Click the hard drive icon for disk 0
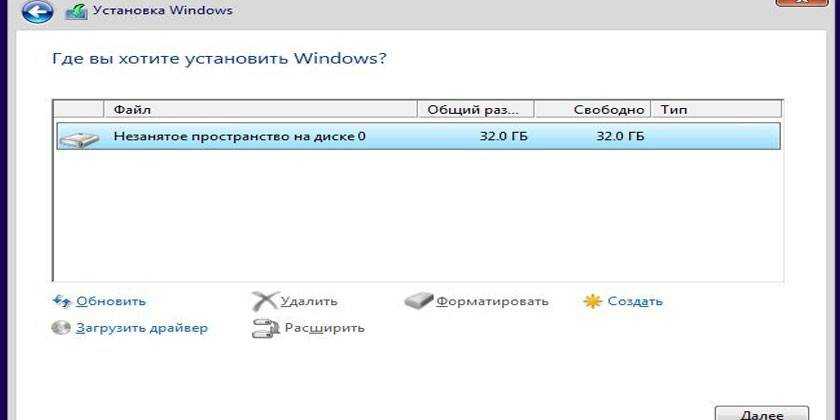 click(x=78, y=137)
